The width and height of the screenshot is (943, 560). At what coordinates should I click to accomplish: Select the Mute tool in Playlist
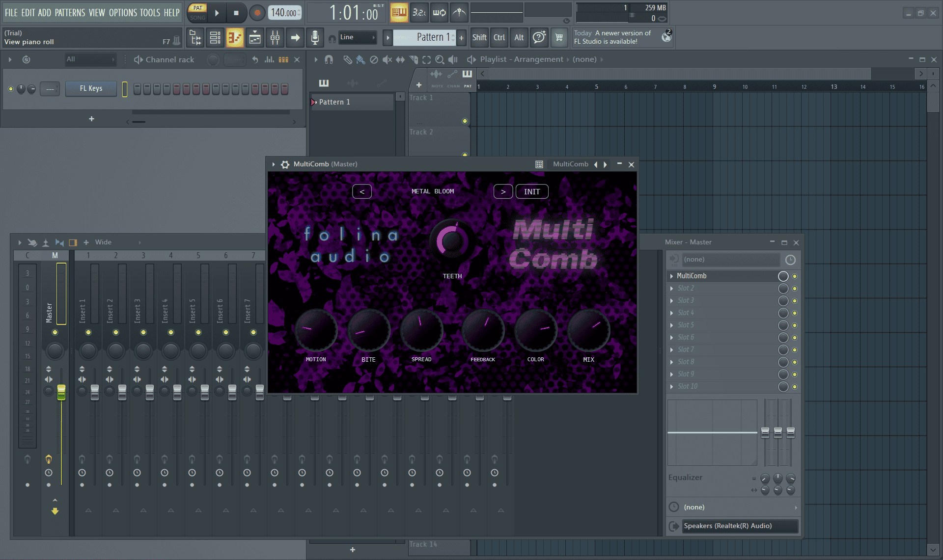(x=387, y=59)
